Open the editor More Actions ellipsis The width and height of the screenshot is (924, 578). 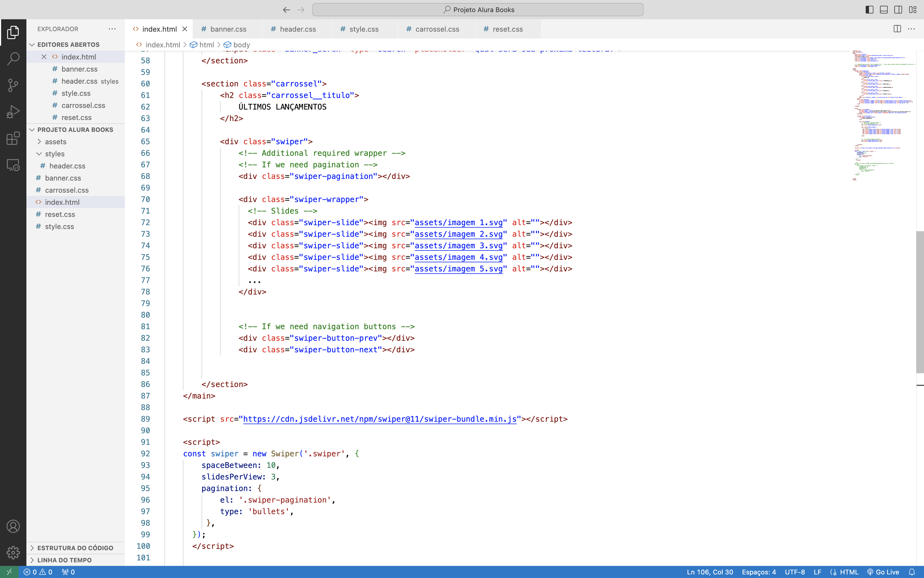(911, 29)
